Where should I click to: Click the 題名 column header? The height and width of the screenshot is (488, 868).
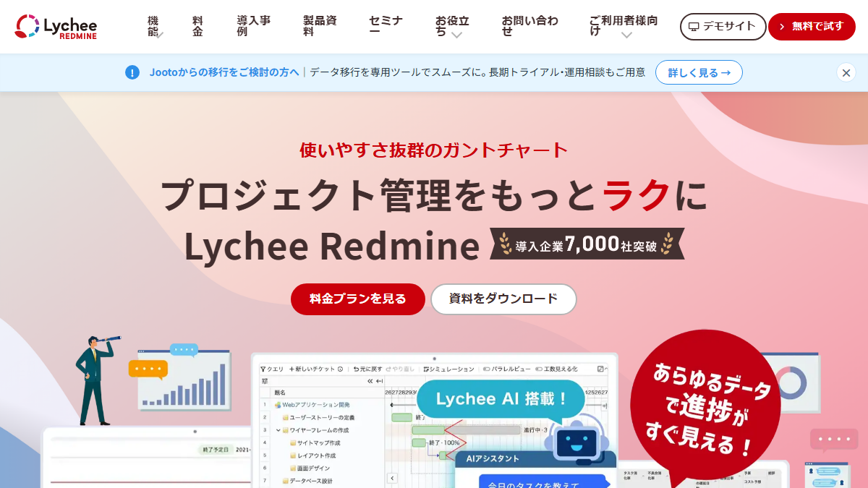coord(280,392)
